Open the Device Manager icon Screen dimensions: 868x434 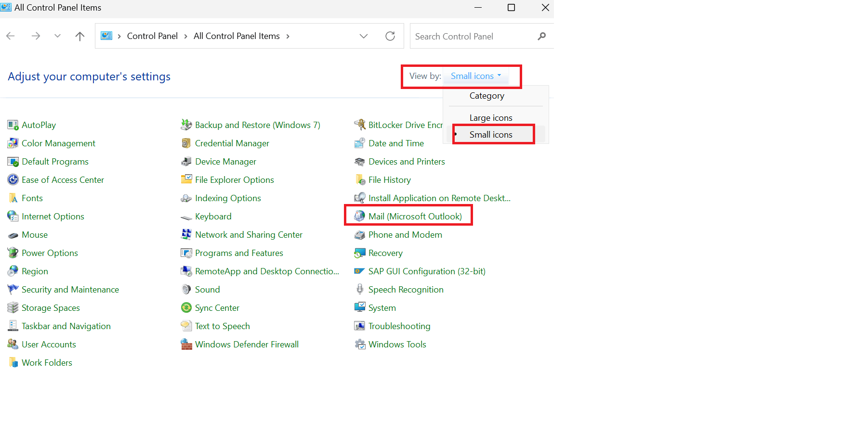(225, 161)
